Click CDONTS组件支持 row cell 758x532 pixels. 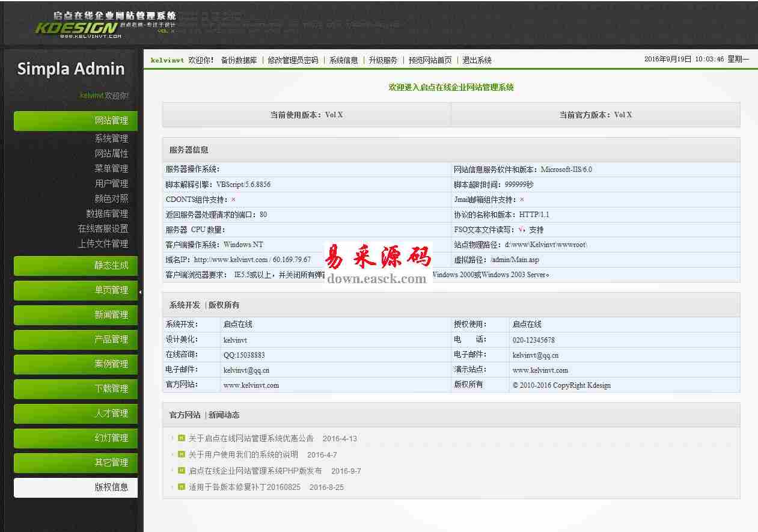tap(307, 200)
